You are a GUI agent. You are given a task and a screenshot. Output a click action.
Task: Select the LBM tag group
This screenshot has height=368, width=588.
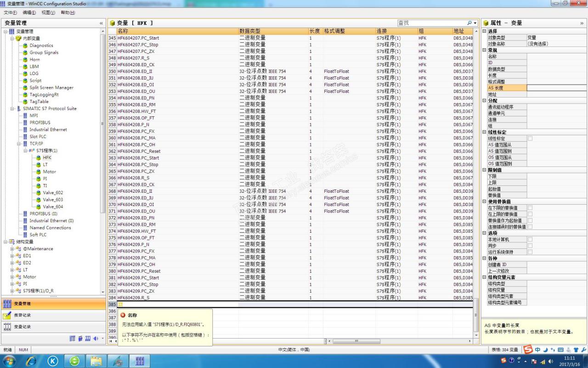tap(34, 66)
